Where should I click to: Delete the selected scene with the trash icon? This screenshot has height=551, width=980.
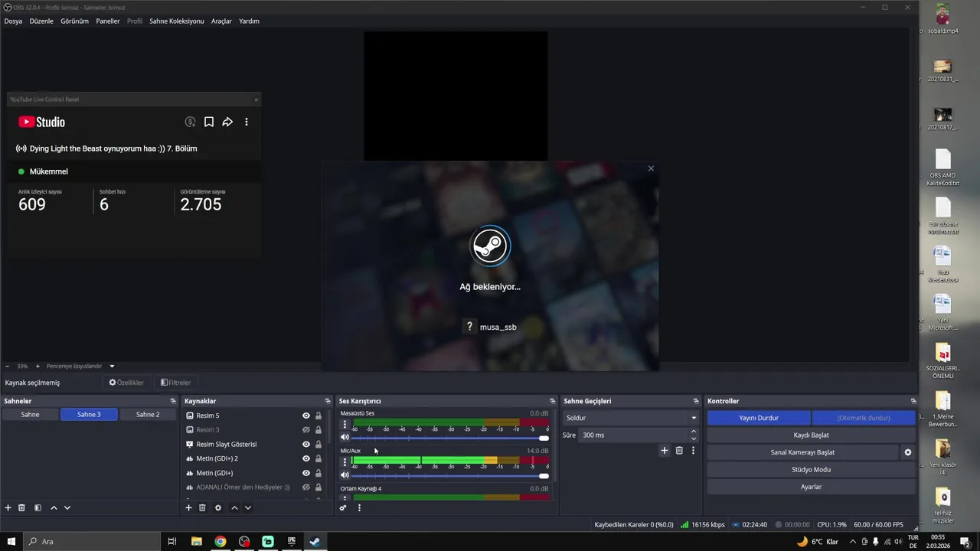(22, 507)
